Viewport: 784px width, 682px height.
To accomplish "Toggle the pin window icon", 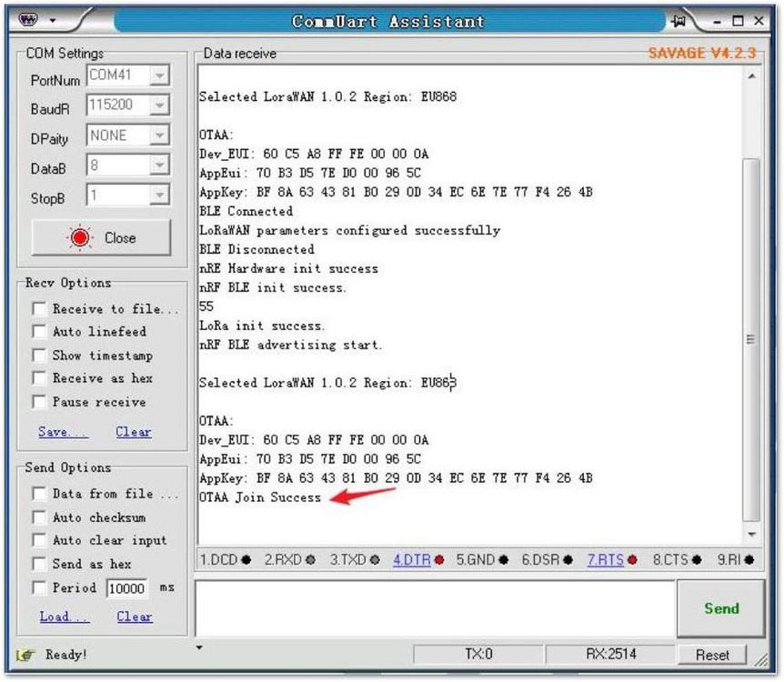I will [678, 21].
